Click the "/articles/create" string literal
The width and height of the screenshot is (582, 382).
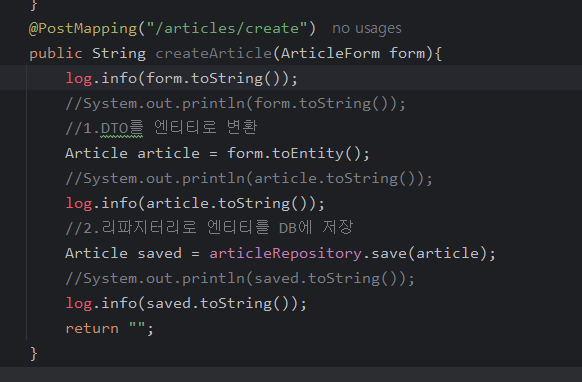[x=227, y=29]
